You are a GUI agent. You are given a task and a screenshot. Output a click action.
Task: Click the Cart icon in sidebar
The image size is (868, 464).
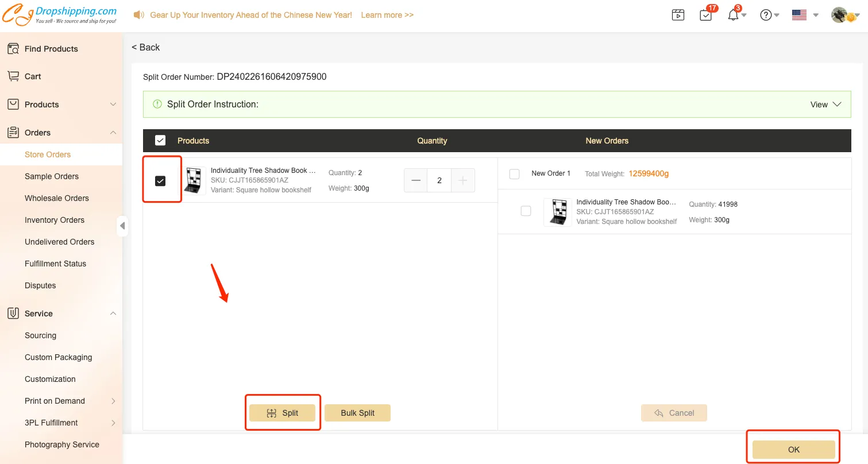click(x=13, y=76)
